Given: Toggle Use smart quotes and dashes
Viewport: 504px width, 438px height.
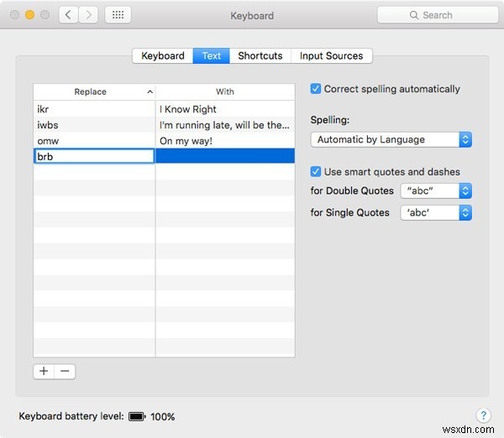Looking at the screenshot, I should 315,171.
